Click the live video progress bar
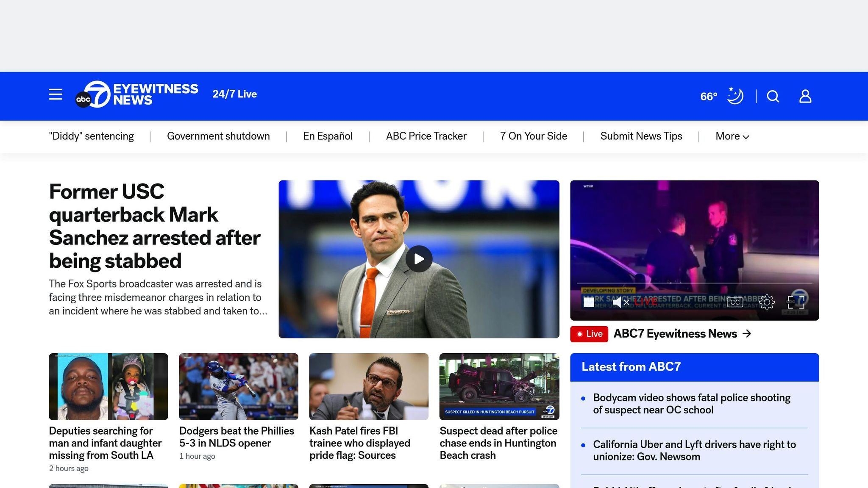Image resolution: width=868 pixels, height=488 pixels. click(694, 283)
